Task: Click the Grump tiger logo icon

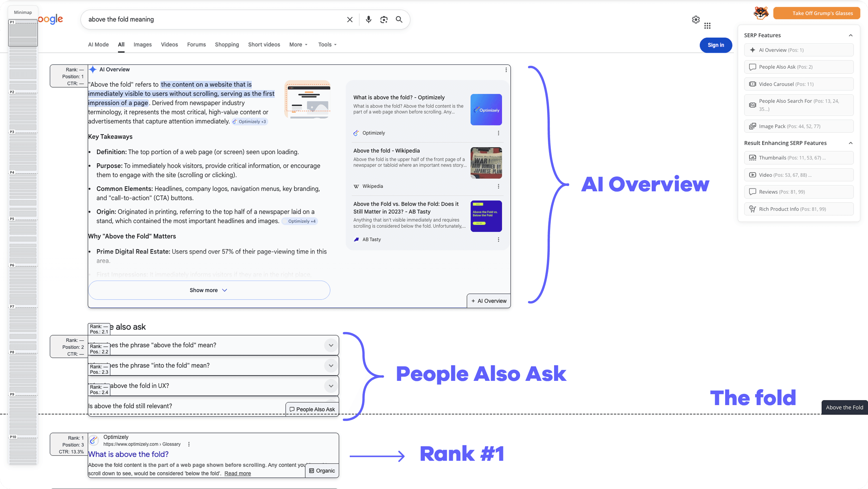Action: tap(761, 13)
